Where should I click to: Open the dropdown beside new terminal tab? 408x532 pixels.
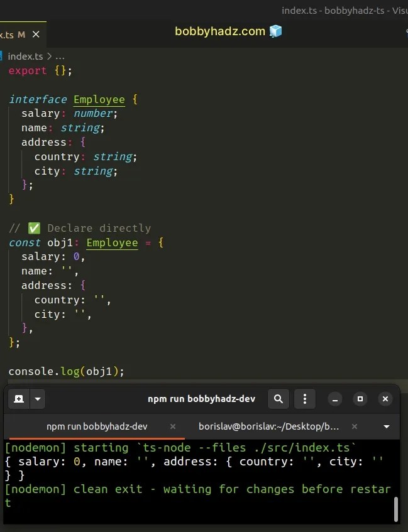(38, 399)
